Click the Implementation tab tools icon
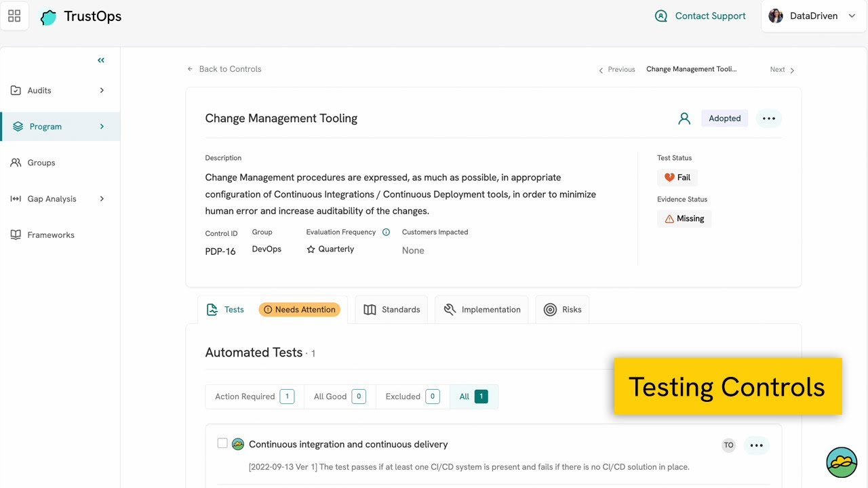 pos(450,310)
